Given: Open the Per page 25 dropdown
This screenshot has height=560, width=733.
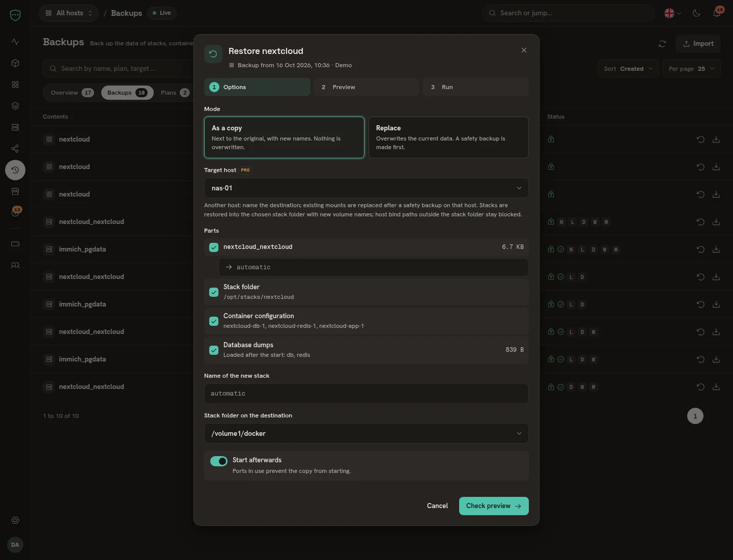Looking at the screenshot, I should coord(691,69).
